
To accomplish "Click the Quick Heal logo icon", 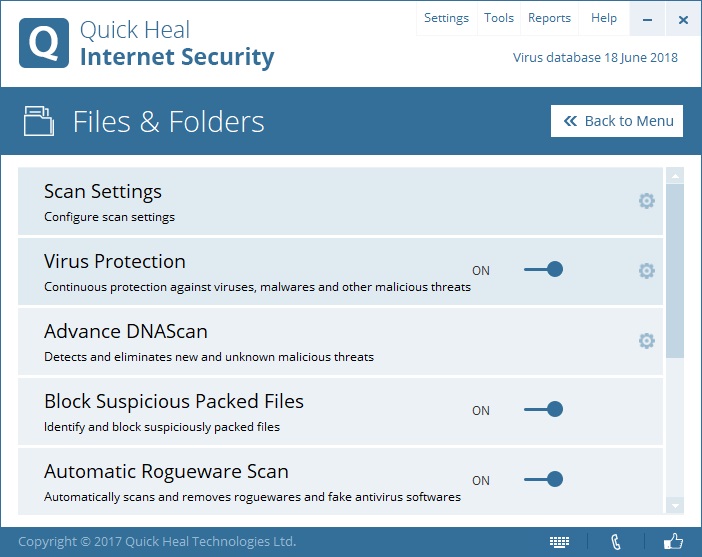I will (44, 44).
